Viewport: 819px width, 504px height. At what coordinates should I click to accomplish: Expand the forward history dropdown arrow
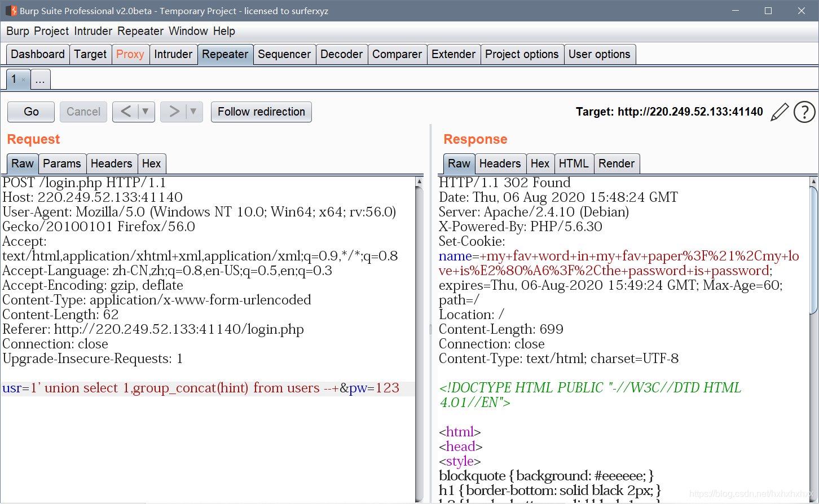(x=193, y=112)
